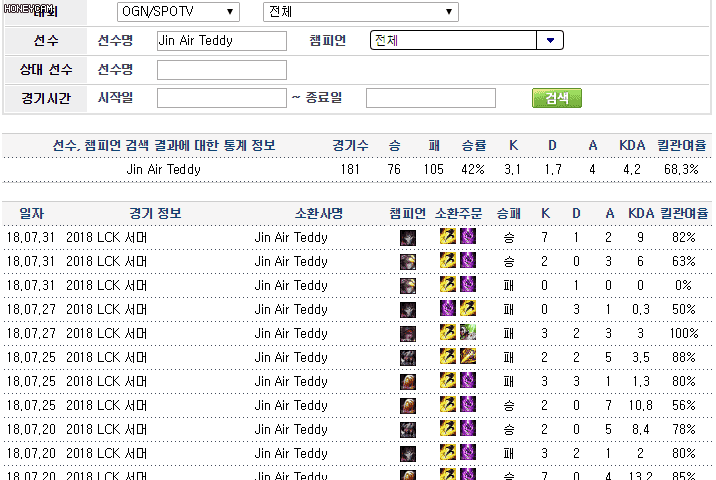Click purple summoner spell icon in the 82% row
This screenshot has width=716, height=480.
click(468, 236)
